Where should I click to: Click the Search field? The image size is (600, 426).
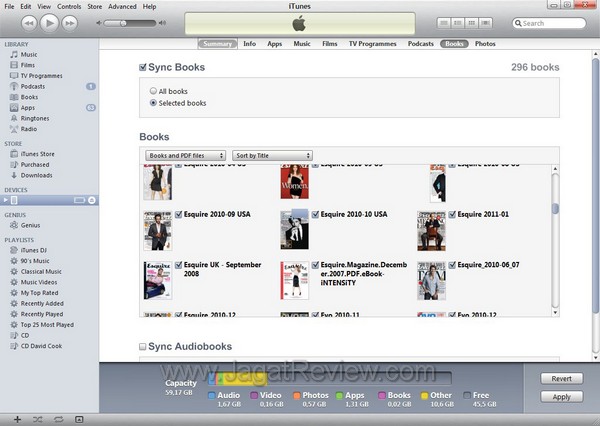click(549, 23)
